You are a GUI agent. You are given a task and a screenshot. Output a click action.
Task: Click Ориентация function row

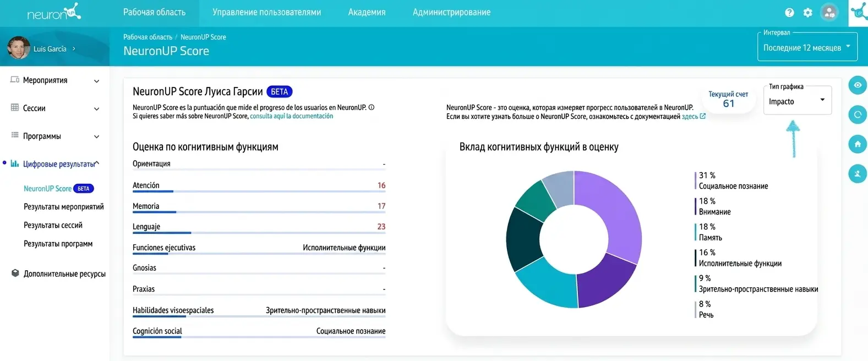coord(259,165)
